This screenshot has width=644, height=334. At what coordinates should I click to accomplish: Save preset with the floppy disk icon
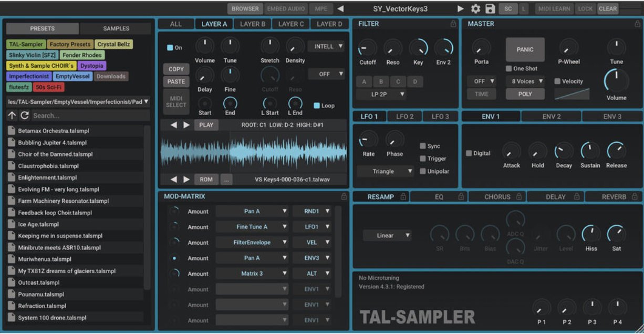(490, 8)
